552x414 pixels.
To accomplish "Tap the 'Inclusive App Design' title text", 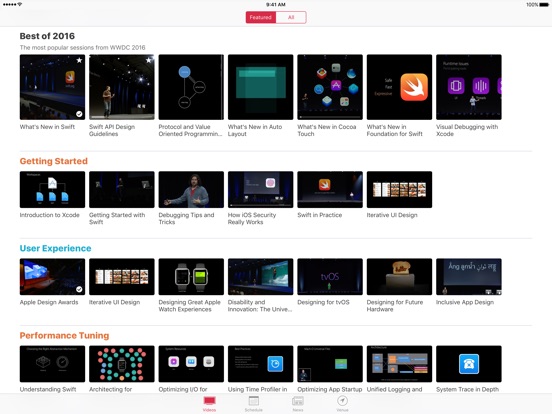I will pos(465,302).
